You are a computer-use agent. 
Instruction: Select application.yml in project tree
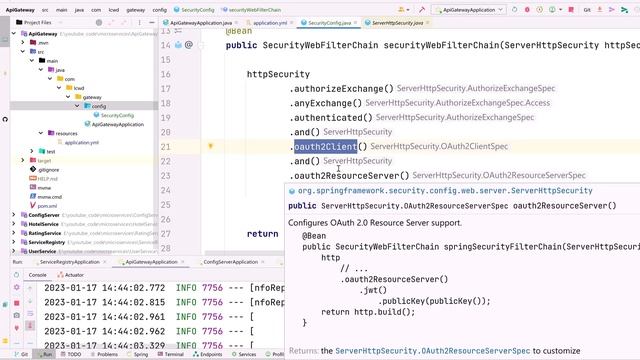[82, 142]
